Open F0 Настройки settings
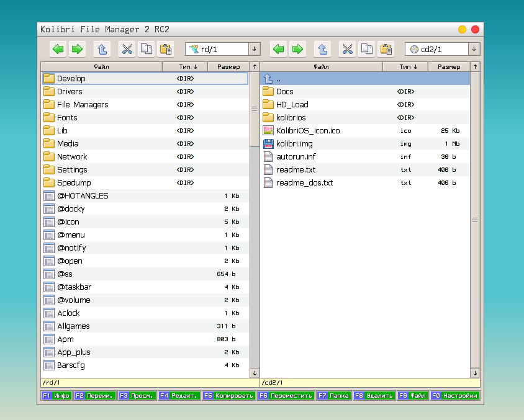The width and height of the screenshot is (524, 420). click(455, 395)
